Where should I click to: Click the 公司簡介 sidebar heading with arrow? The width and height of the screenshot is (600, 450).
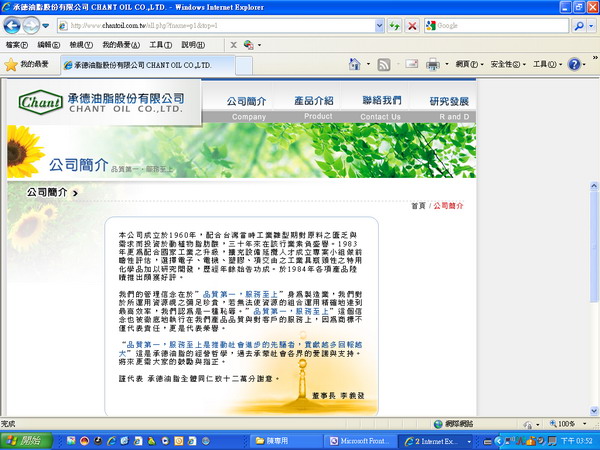pyautogui.click(x=52, y=192)
